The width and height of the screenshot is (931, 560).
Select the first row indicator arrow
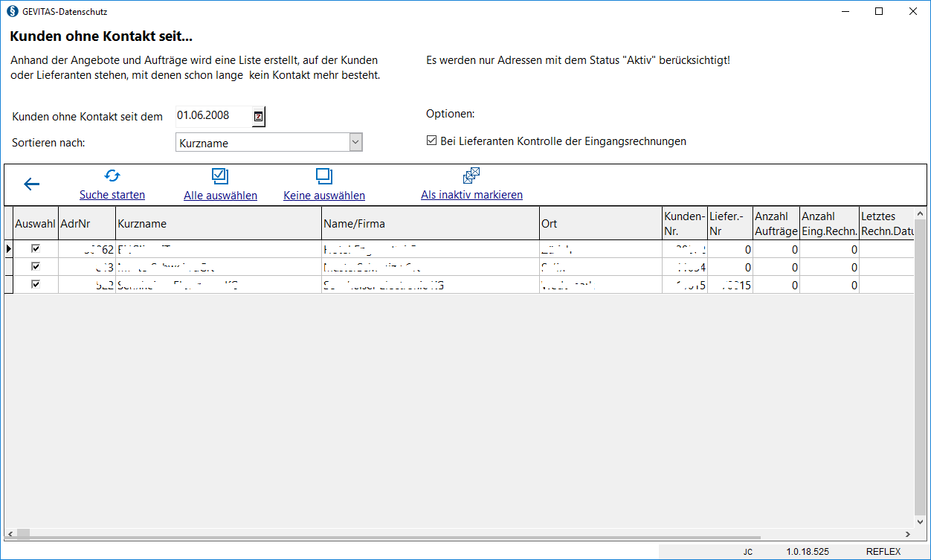(9, 249)
